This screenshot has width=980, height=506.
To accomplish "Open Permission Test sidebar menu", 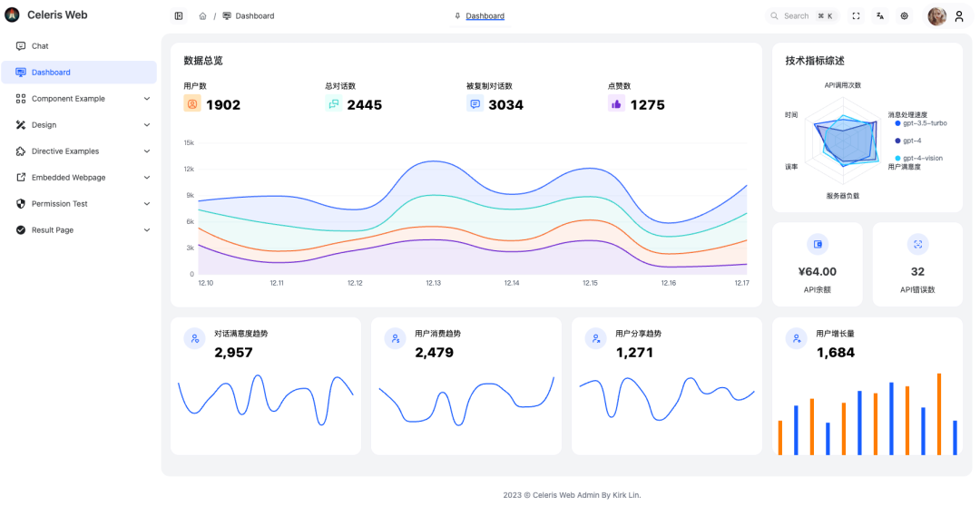I will (x=79, y=204).
